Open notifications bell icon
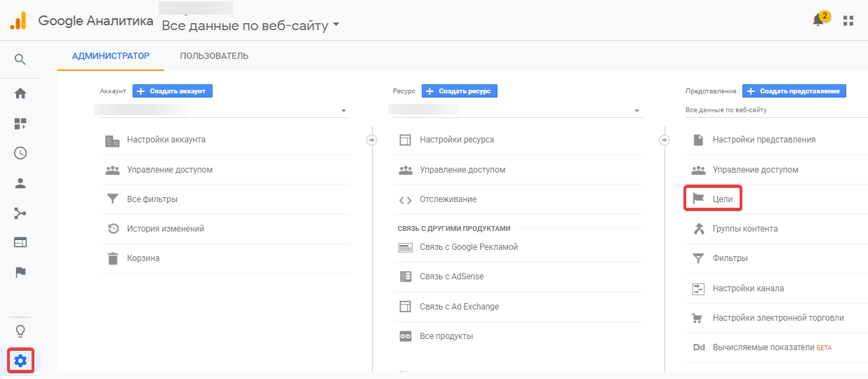The height and width of the screenshot is (379, 868). click(x=818, y=20)
